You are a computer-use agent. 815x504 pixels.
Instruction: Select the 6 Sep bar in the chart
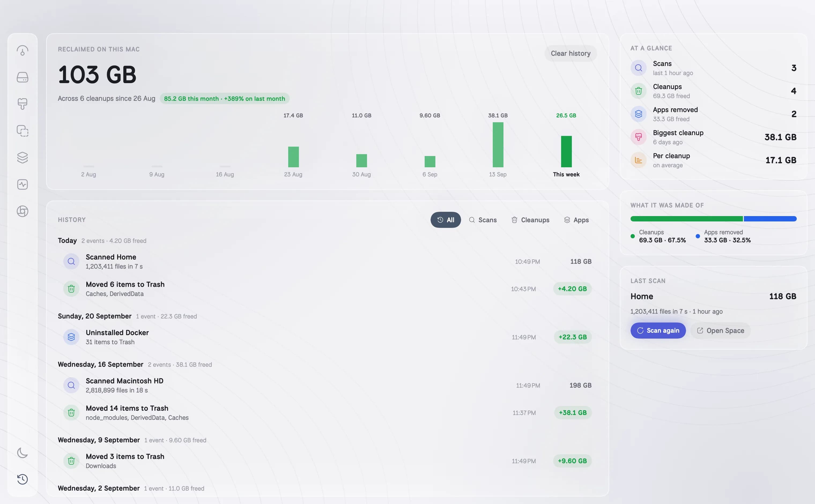click(430, 162)
